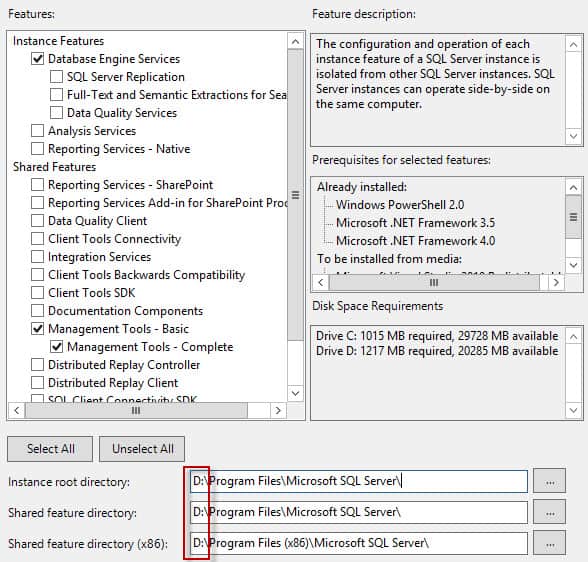
Task: Check Client Tools Connectivity option
Action: click(x=38, y=239)
